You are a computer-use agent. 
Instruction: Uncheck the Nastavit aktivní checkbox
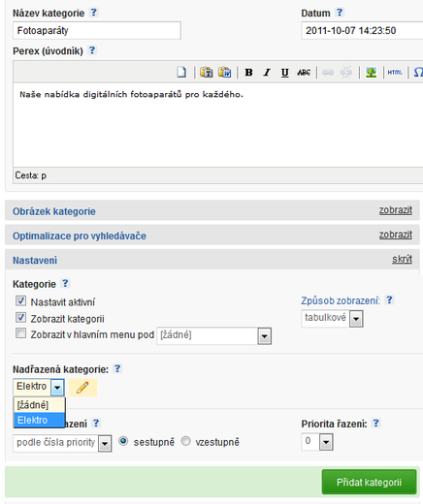tap(20, 300)
